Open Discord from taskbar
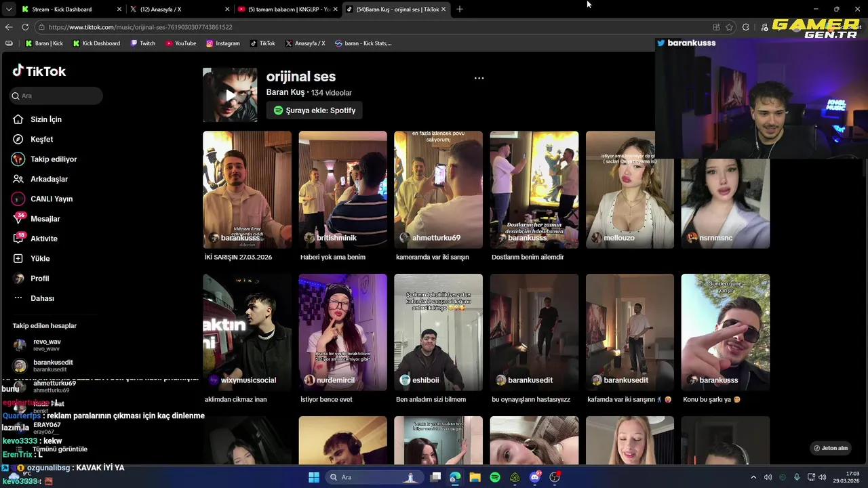Screen dimensions: 868x488 (x=535, y=477)
